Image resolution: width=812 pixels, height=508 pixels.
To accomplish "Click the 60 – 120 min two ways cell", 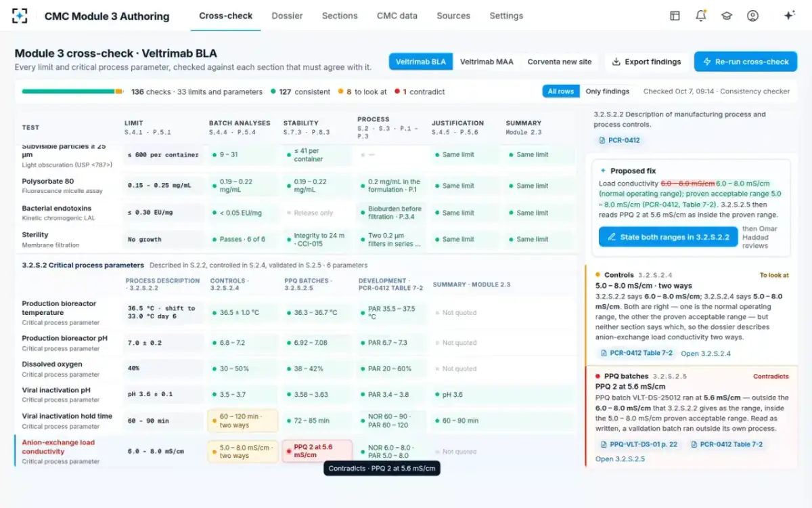I will click(x=243, y=421).
